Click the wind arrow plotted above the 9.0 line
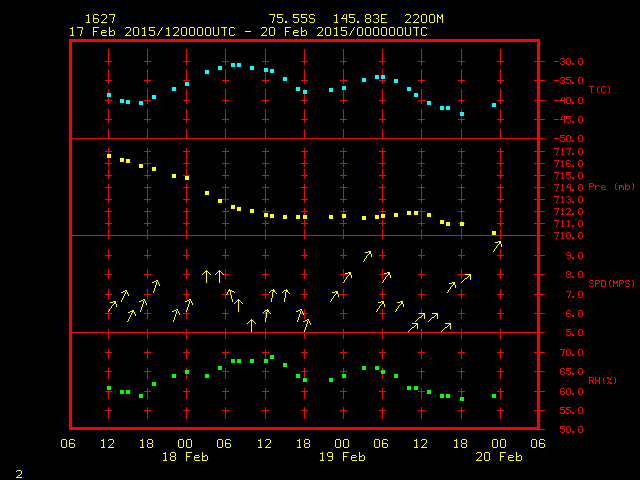This screenshot has height=480, width=640. [497, 246]
